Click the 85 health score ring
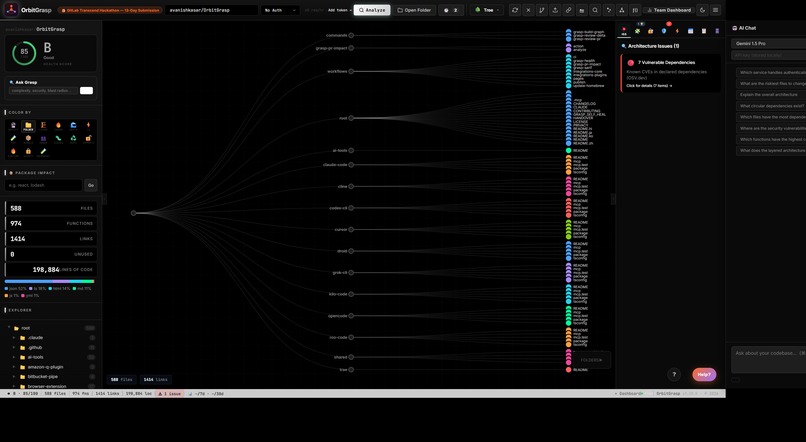The height and width of the screenshot is (442, 806). click(x=24, y=52)
